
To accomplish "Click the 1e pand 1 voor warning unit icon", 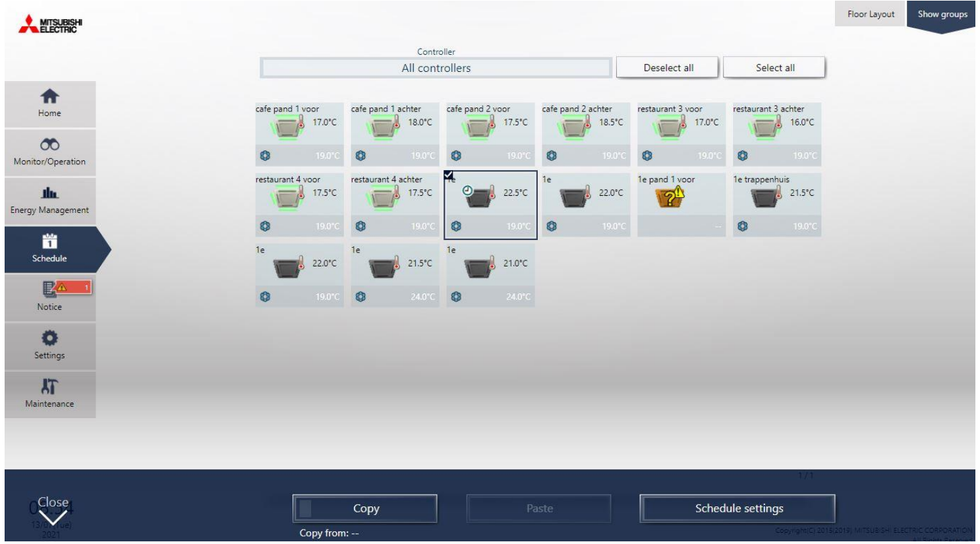I will pyautogui.click(x=670, y=196).
